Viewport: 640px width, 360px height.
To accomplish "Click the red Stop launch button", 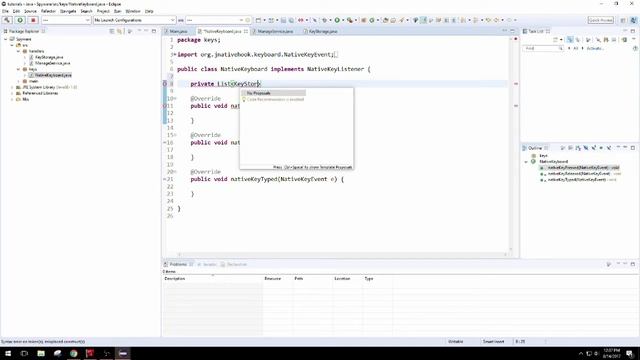I will pyautogui.click(x=33, y=20).
